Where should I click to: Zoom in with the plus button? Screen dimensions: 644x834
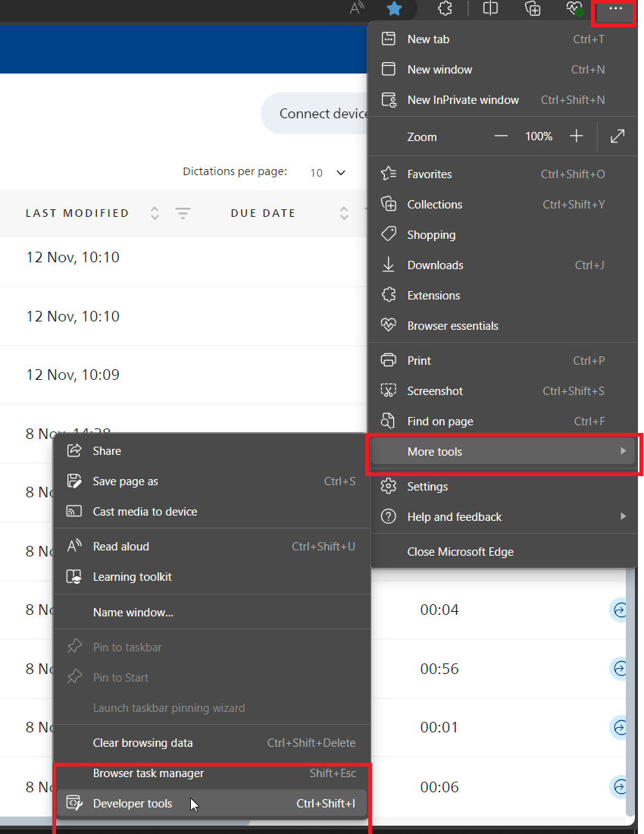point(576,136)
